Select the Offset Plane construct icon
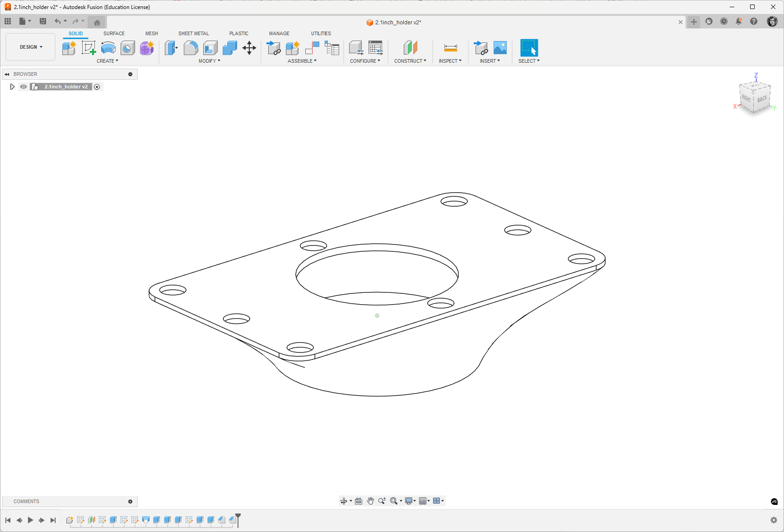The height and width of the screenshot is (532, 784). tap(411, 48)
